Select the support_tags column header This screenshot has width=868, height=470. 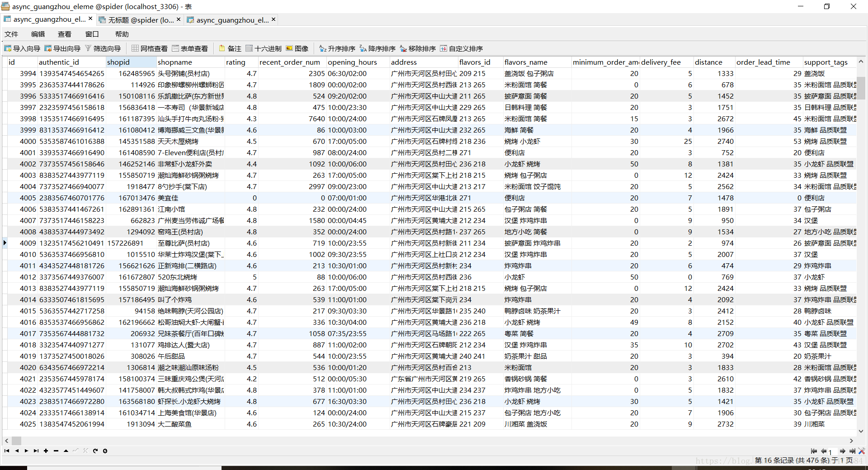(x=830, y=62)
